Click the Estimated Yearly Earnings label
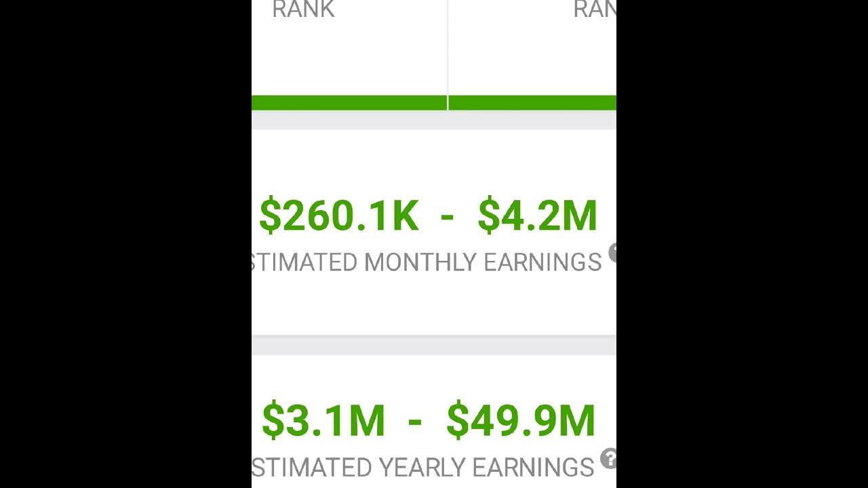This screenshot has height=488, width=868. pyautogui.click(x=423, y=468)
